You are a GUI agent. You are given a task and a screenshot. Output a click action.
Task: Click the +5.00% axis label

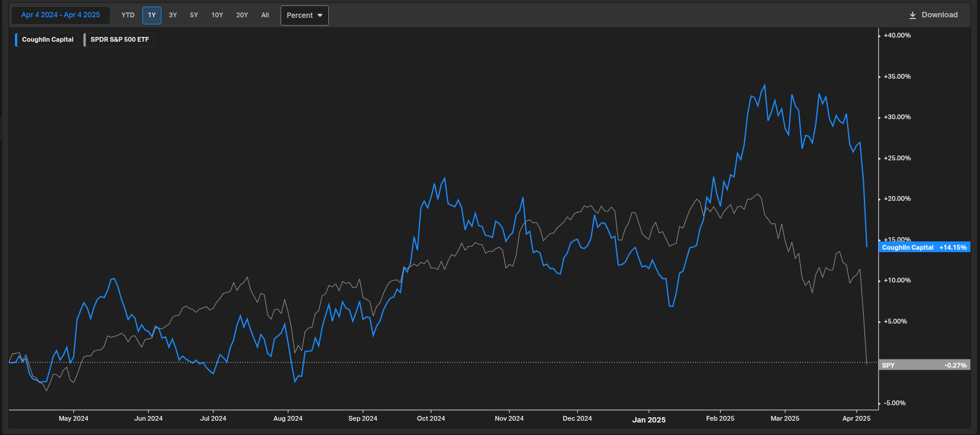pyautogui.click(x=895, y=322)
